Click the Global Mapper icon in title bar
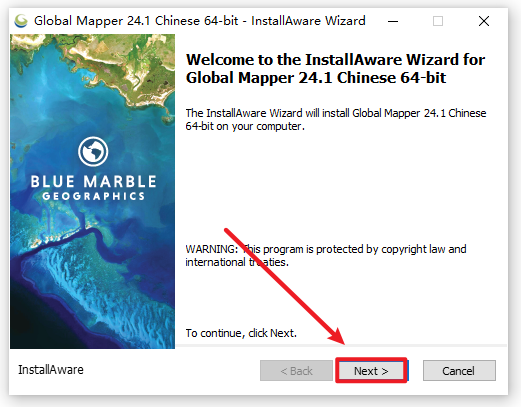Viewport: 521px width, 407px height. point(21,21)
